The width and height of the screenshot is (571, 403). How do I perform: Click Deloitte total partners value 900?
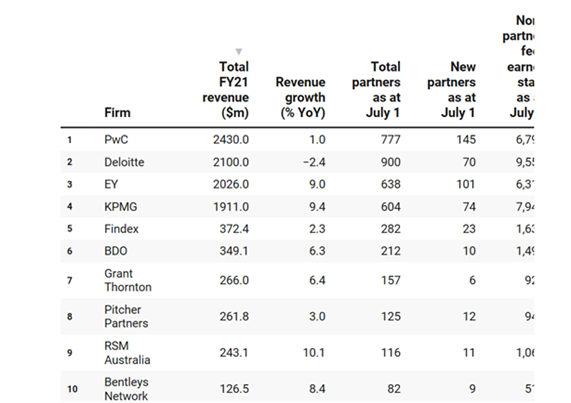[x=391, y=162]
